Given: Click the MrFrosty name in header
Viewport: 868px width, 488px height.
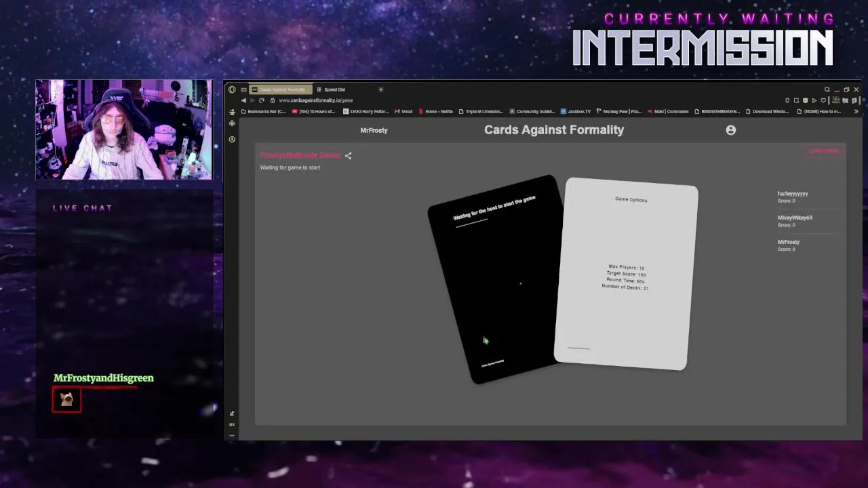Looking at the screenshot, I should click(374, 130).
